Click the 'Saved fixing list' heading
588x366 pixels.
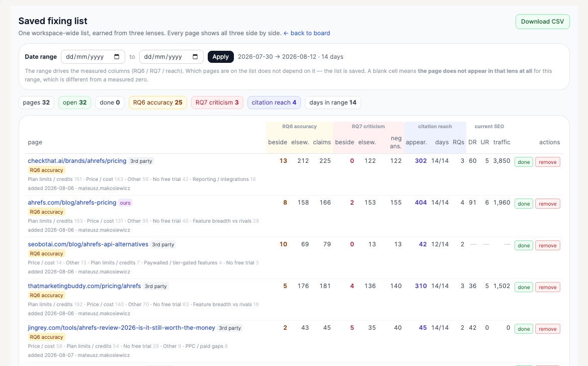(x=53, y=21)
